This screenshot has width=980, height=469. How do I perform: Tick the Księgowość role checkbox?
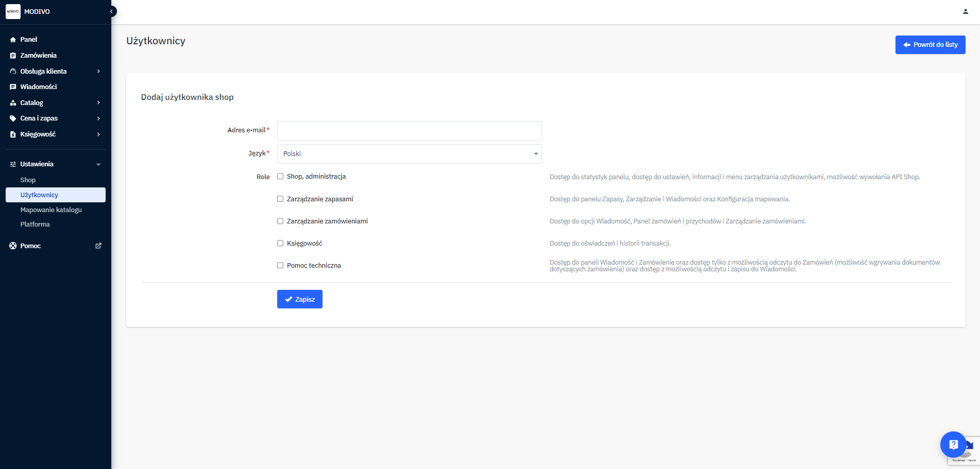tap(280, 243)
